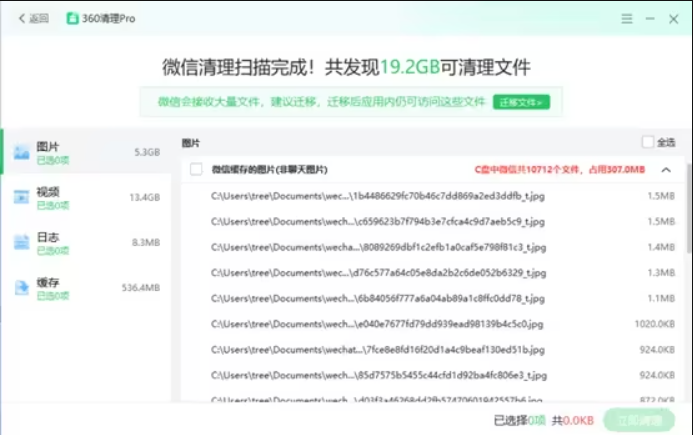The height and width of the screenshot is (435, 693).
Task: Open the hamburger menu icon
Action: (627, 19)
